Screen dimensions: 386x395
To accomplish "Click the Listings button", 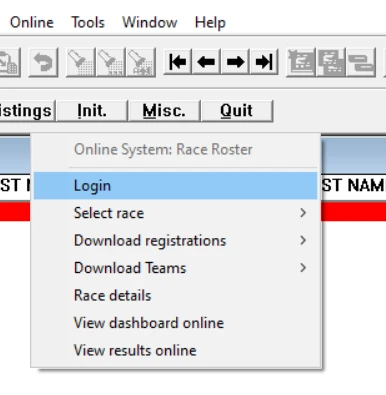I will (27, 111).
